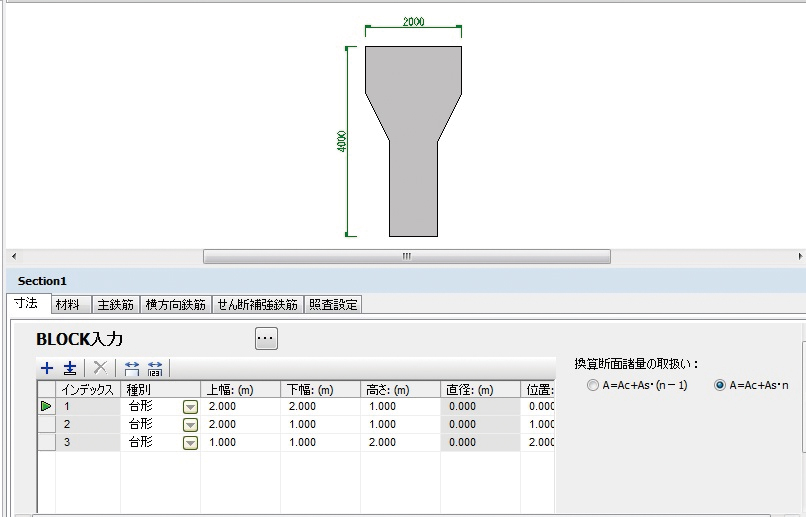The width and height of the screenshot is (806, 517).
Task: Click 上幅 cell of row 2
Action: pyautogui.click(x=240, y=424)
